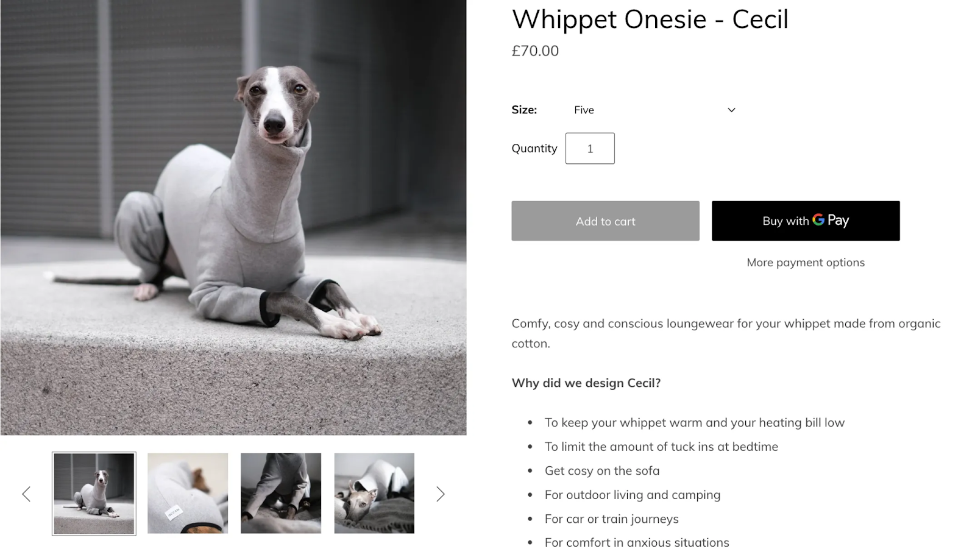Click the Whippet Onesie - Cecil title
The height and width of the screenshot is (560, 975).
[x=650, y=19]
